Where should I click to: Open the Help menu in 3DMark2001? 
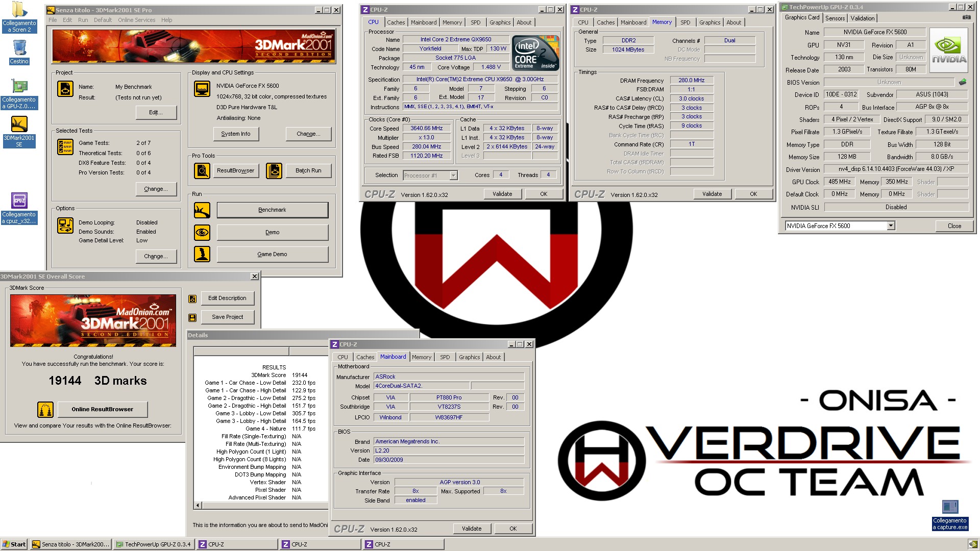pyautogui.click(x=166, y=20)
